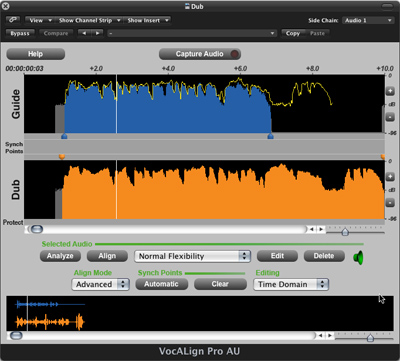The width and height of the screenshot is (400, 361).
Task: Zoom out Dub waveform with minus button
Action: click(x=390, y=203)
